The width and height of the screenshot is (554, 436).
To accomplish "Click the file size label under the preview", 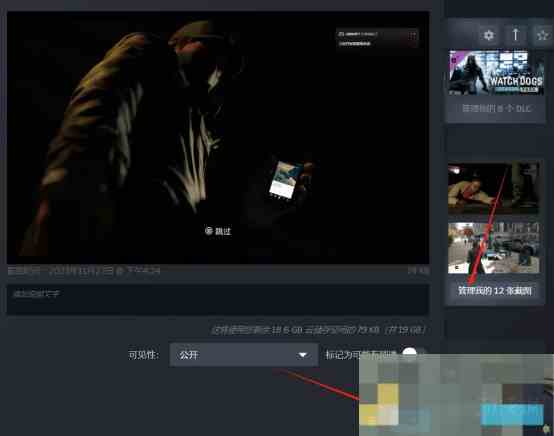I will pos(419,271).
